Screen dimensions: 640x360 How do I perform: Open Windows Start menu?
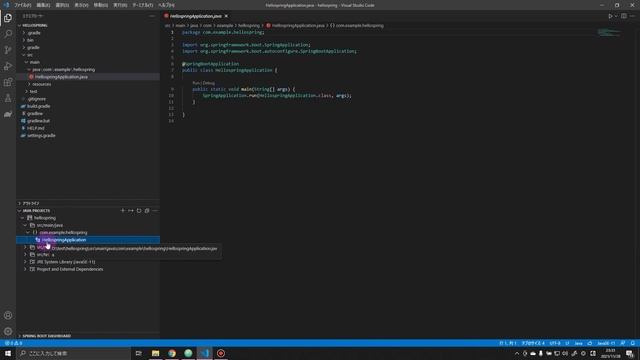[x=8, y=353]
